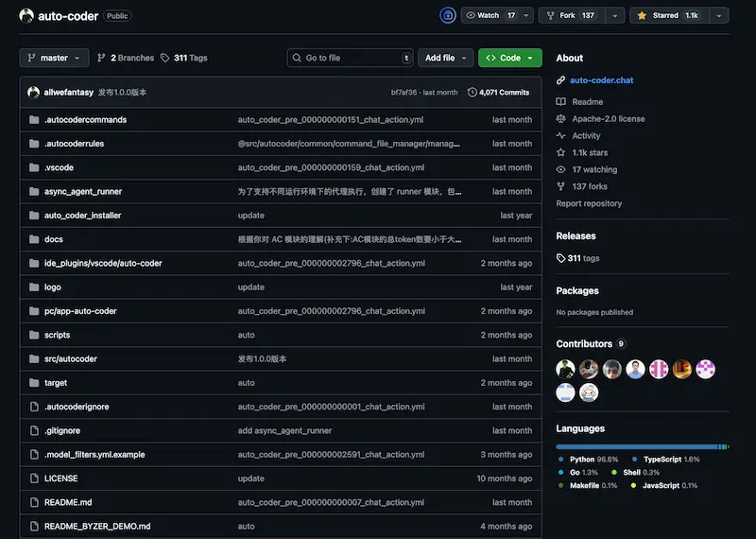Click the blue circular extension icon beside Watch
This screenshot has width=756, height=539.
click(x=447, y=15)
